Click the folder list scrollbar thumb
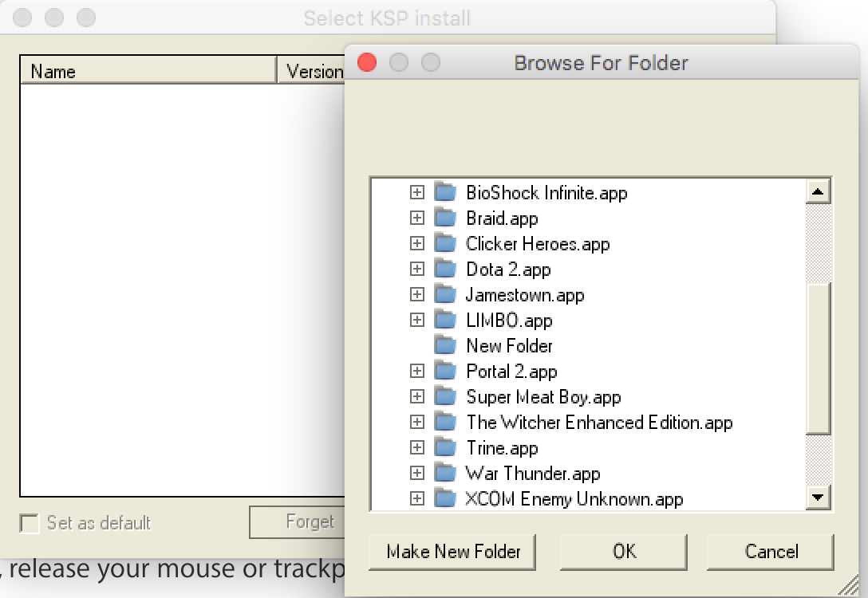The width and height of the screenshot is (868, 598). point(819,359)
